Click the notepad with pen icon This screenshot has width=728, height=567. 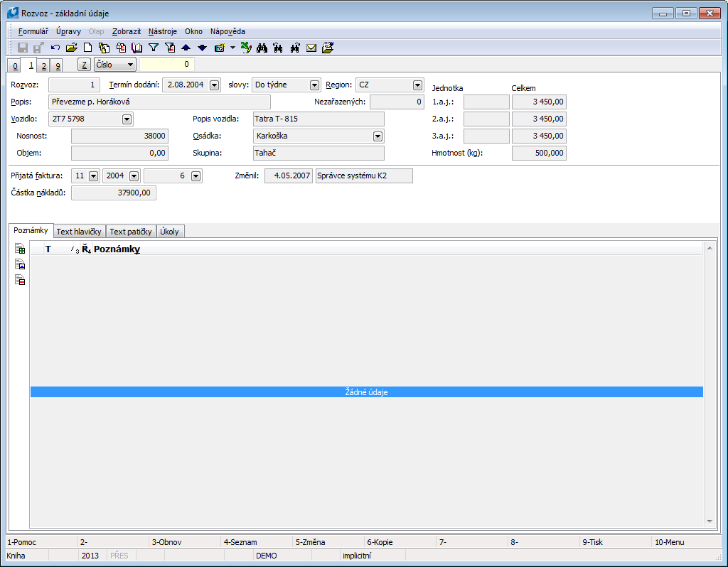327,48
